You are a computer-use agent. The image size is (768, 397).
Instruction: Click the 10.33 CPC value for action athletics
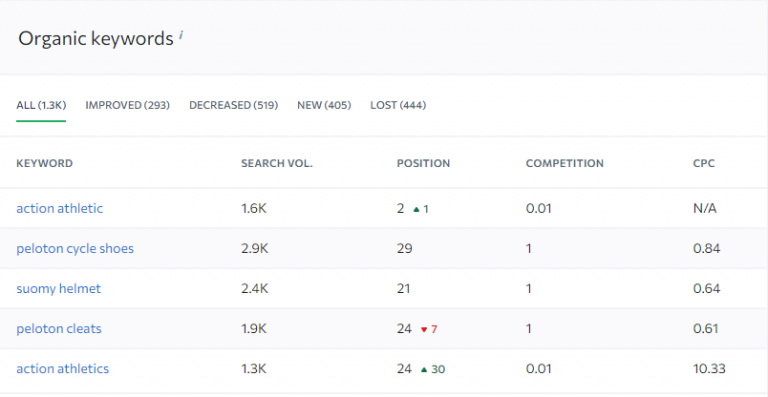tap(709, 369)
